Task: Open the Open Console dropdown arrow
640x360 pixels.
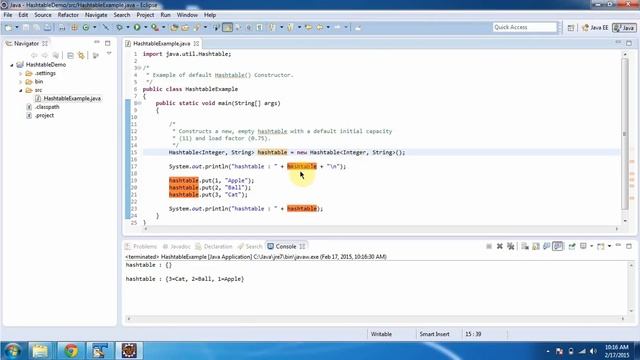Action: pyautogui.click(x=609, y=246)
